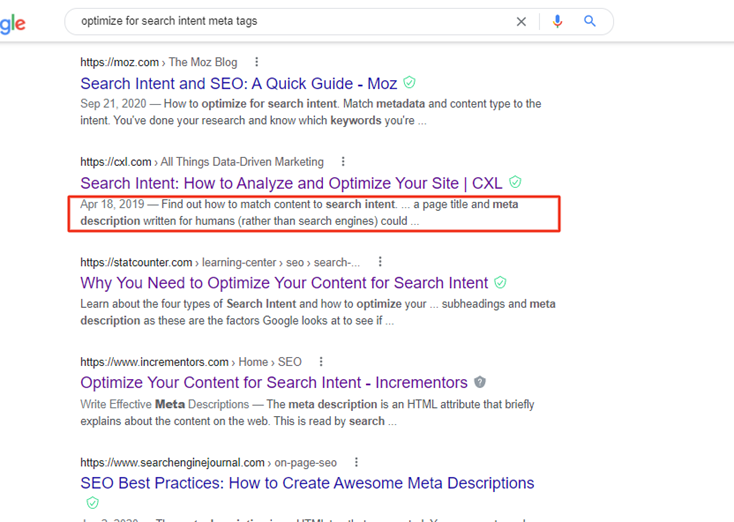This screenshot has height=522, width=734.
Task: Click into the Google search text field
Action: pyautogui.click(x=290, y=21)
